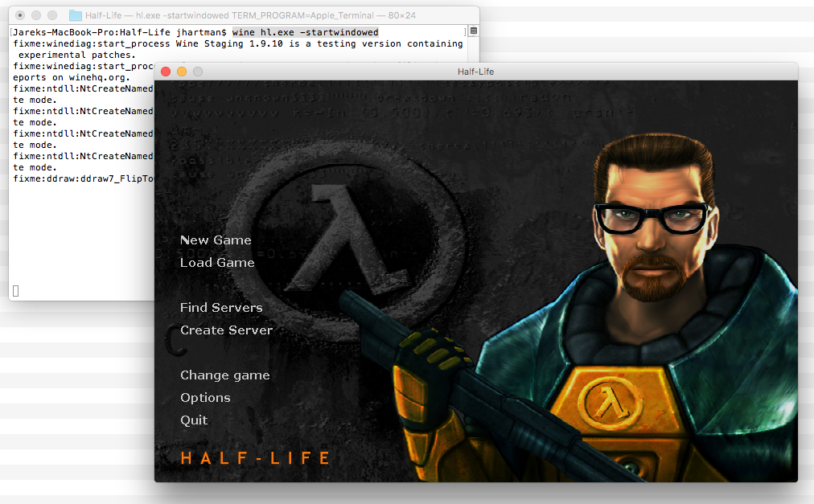Start a New Game in Half-Life
Screen dimensions: 814x504
(x=216, y=240)
